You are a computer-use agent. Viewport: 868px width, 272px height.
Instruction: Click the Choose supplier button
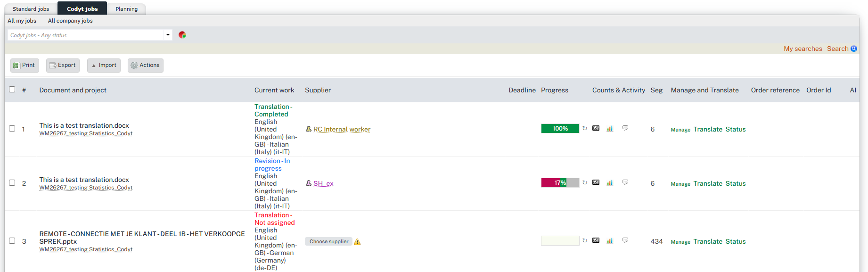(x=329, y=241)
